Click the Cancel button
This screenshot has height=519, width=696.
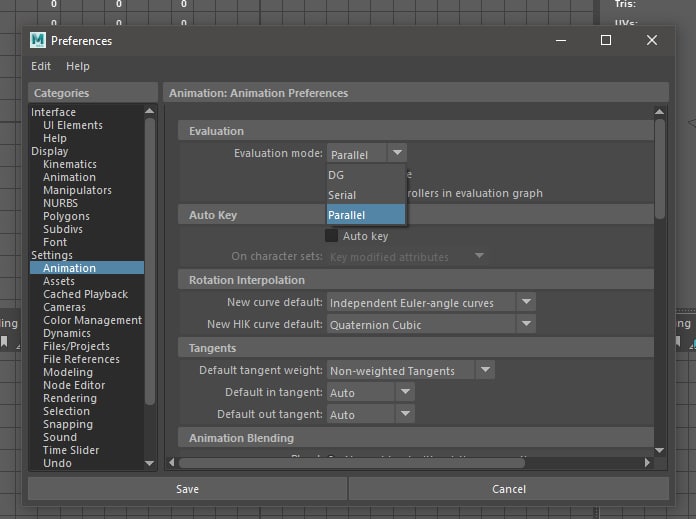[509, 489]
